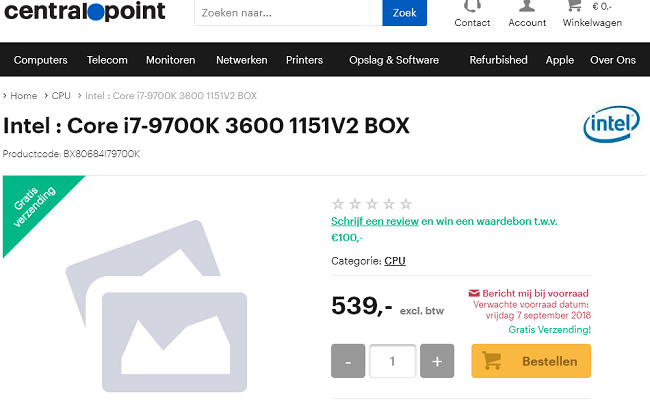
Task: Click the envelope stock notification icon
Action: coord(474,293)
